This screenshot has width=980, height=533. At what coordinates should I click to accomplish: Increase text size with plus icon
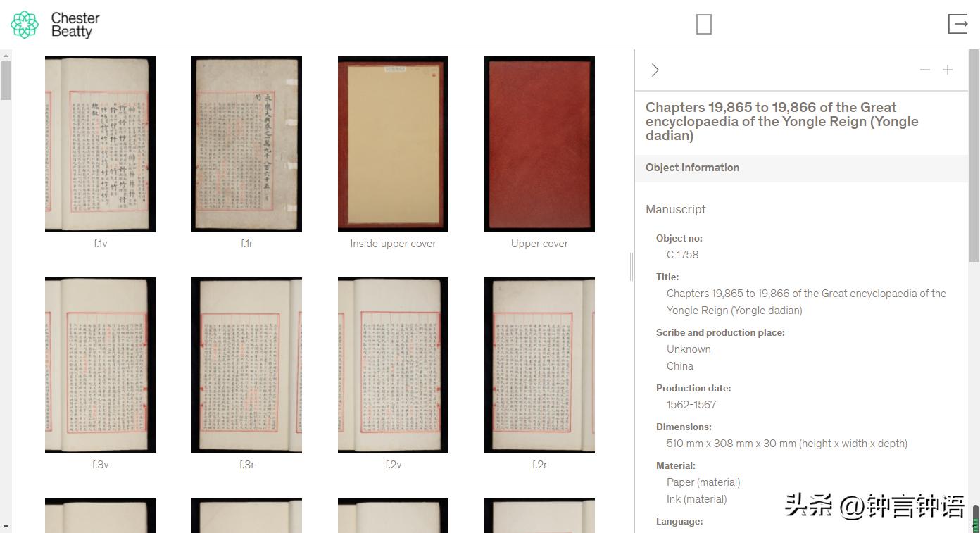[x=948, y=70]
